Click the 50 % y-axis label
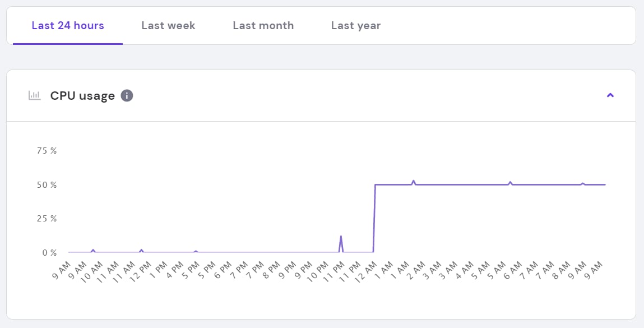The width and height of the screenshot is (644, 328). [x=46, y=185]
